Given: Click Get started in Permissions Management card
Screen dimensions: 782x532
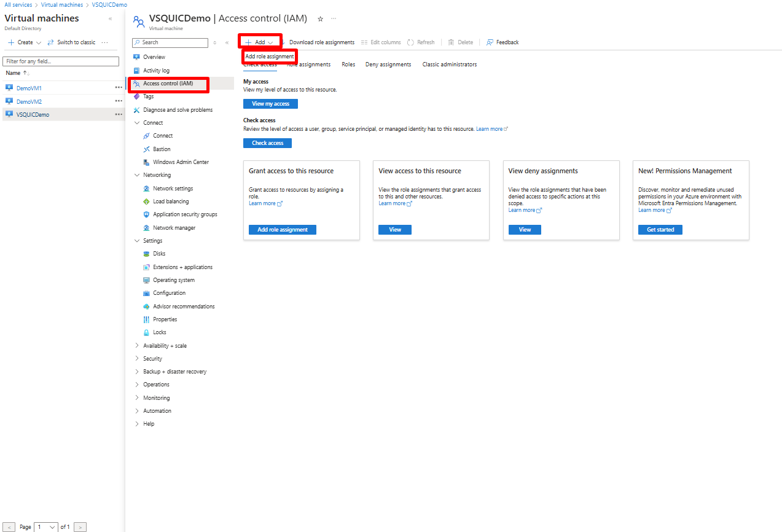Looking at the screenshot, I should pyautogui.click(x=660, y=230).
